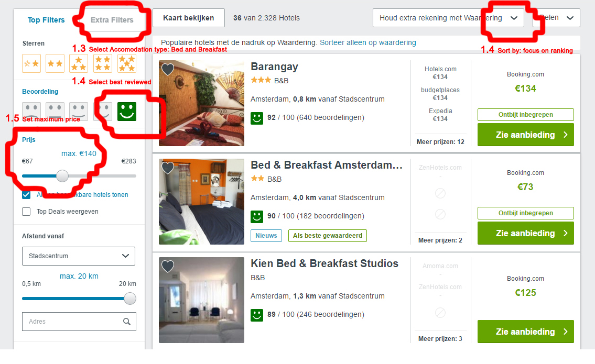Enable Top Deals weergeven checkbox

coord(26,212)
